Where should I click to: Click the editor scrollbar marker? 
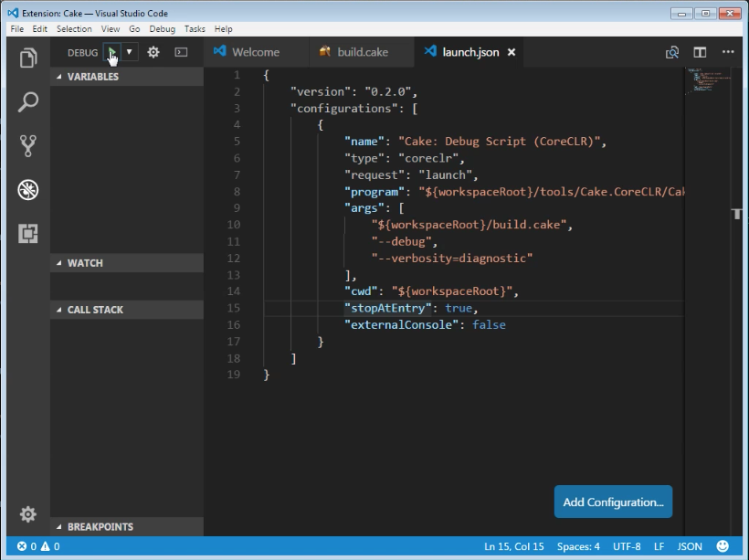[736, 213]
